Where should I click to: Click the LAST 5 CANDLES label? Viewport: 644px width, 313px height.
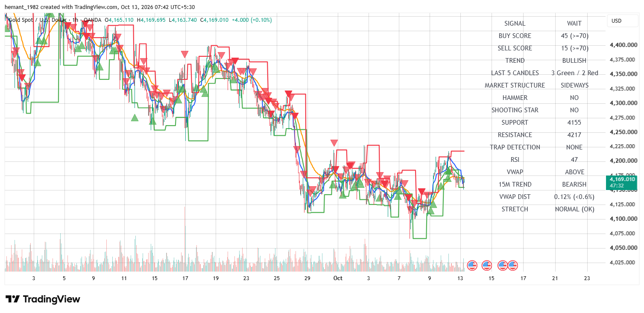pos(515,73)
